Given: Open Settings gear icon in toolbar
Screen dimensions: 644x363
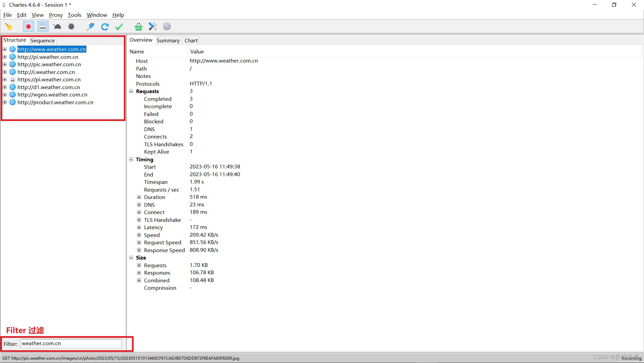Looking at the screenshot, I should (x=167, y=27).
